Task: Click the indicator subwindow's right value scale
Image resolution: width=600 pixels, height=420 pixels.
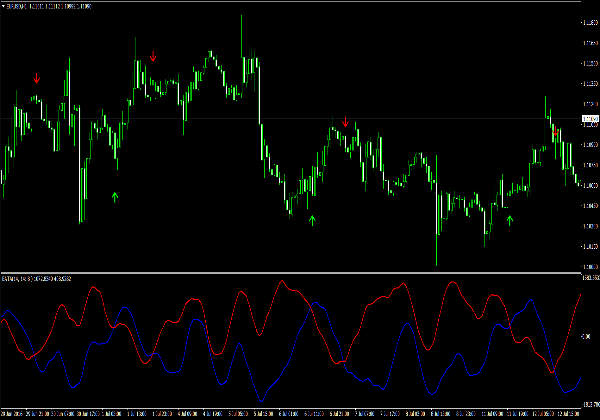Action: (589, 340)
